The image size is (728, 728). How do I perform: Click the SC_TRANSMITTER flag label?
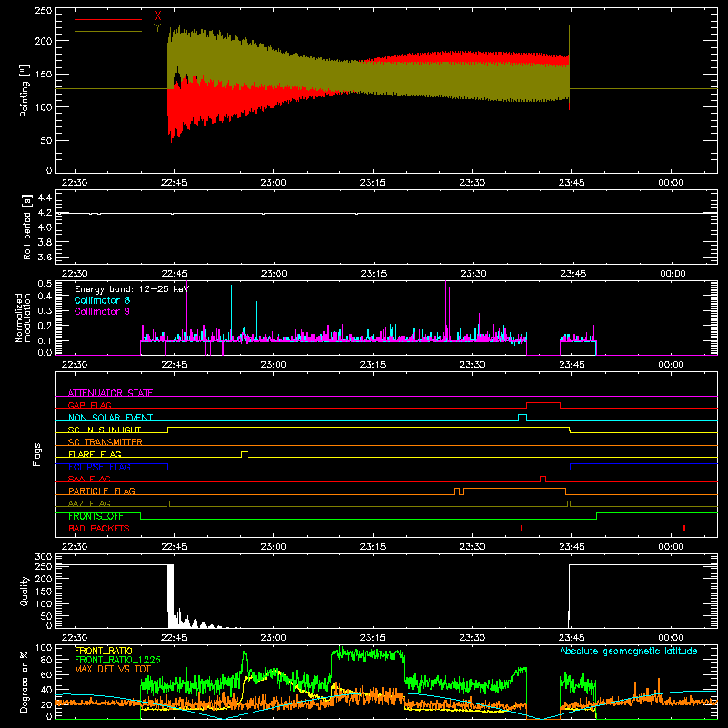106,441
